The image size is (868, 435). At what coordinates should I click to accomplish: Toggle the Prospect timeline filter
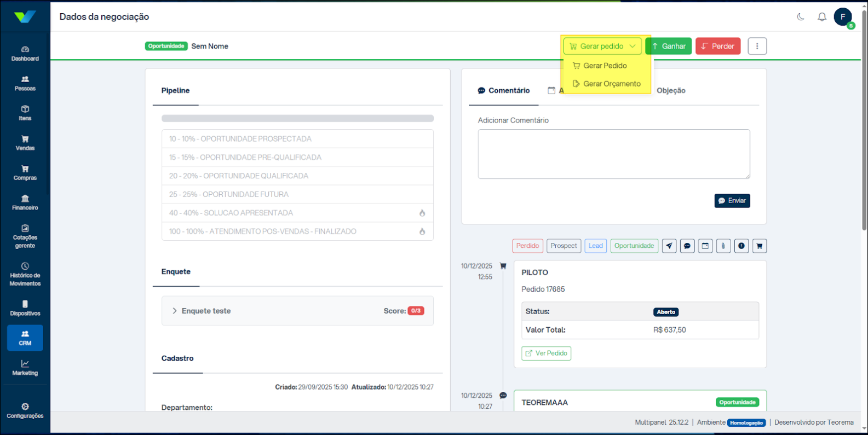[564, 246]
